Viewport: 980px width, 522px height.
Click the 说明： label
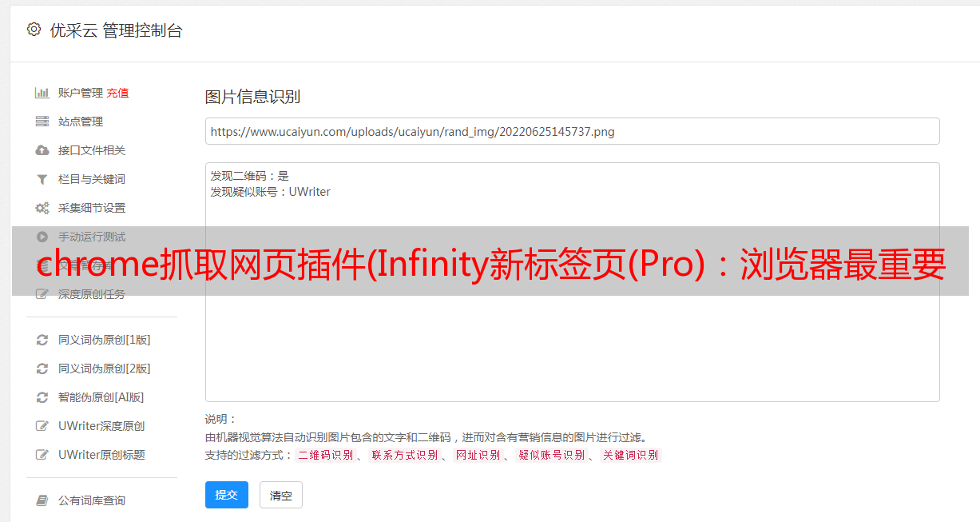pos(221,419)
